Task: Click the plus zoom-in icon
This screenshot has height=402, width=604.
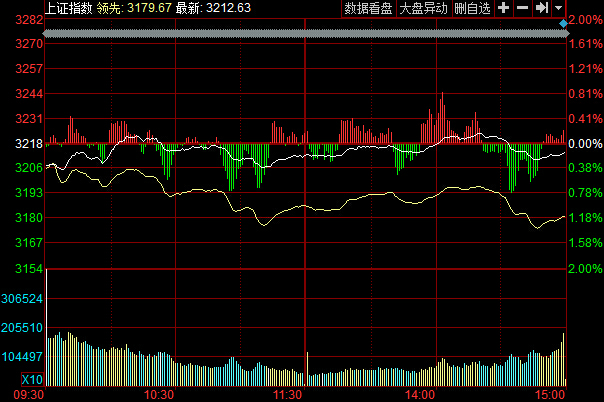Action: 504,8
